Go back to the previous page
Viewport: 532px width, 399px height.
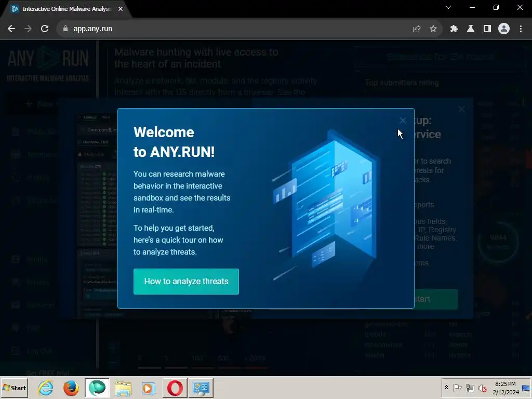tap(11, 29)
